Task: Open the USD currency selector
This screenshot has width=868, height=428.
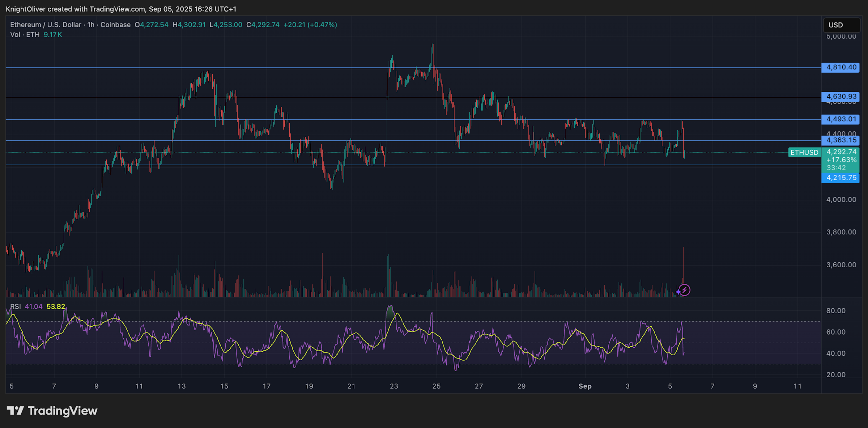Action: point(841,25)
